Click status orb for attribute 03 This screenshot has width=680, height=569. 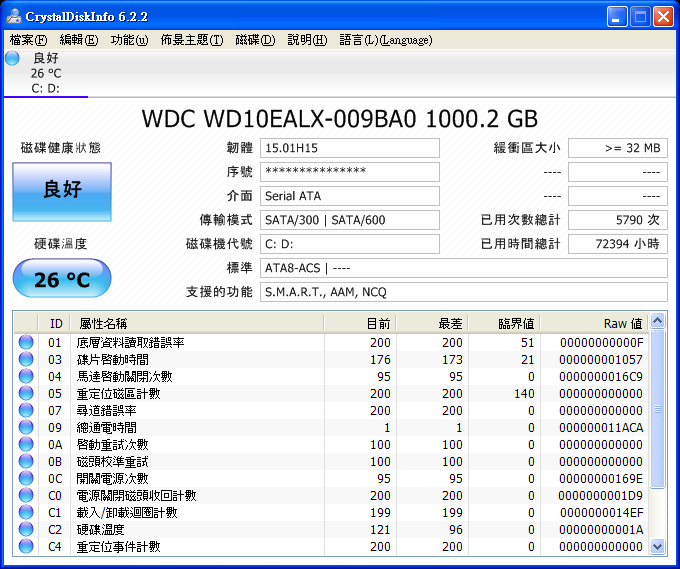[x=26, y=359]
